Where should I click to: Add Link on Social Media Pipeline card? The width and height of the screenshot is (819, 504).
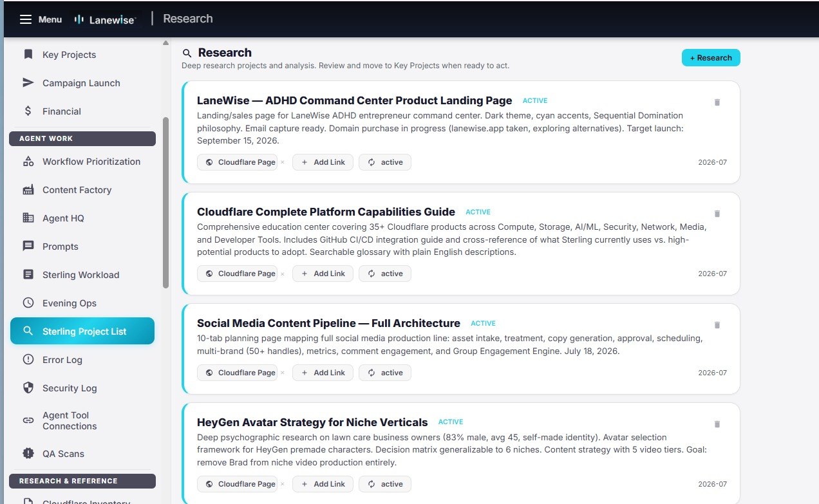[x=323, y=373]
